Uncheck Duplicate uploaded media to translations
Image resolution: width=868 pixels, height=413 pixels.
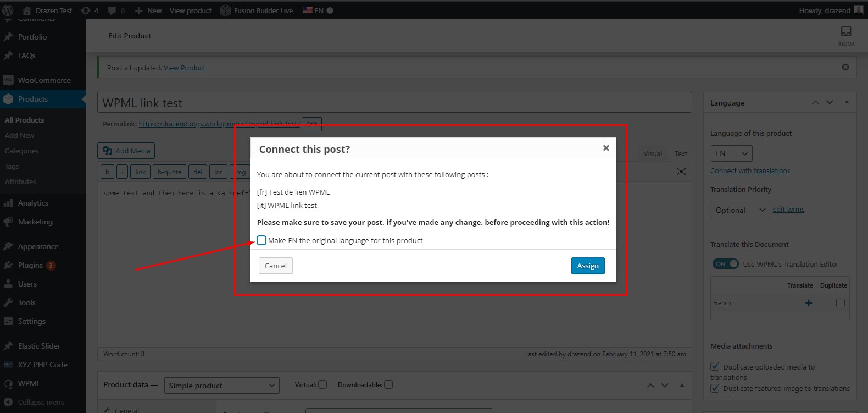[715, 366]
